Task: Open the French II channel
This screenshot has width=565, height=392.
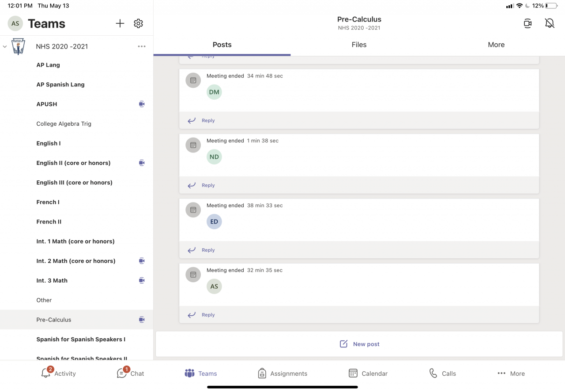Action: point(49,222)
